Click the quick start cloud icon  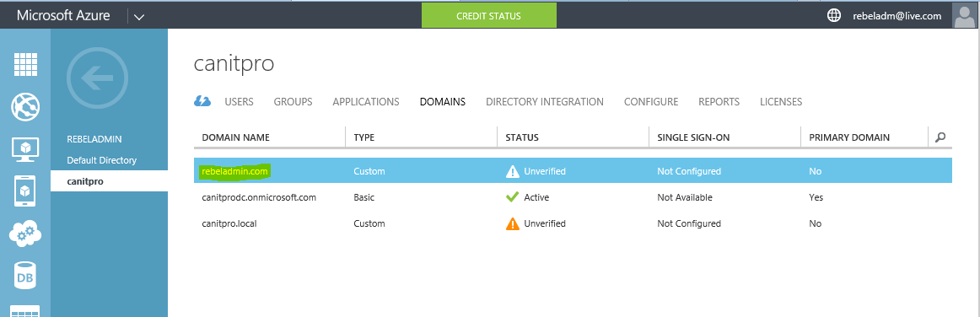point(202,101)
